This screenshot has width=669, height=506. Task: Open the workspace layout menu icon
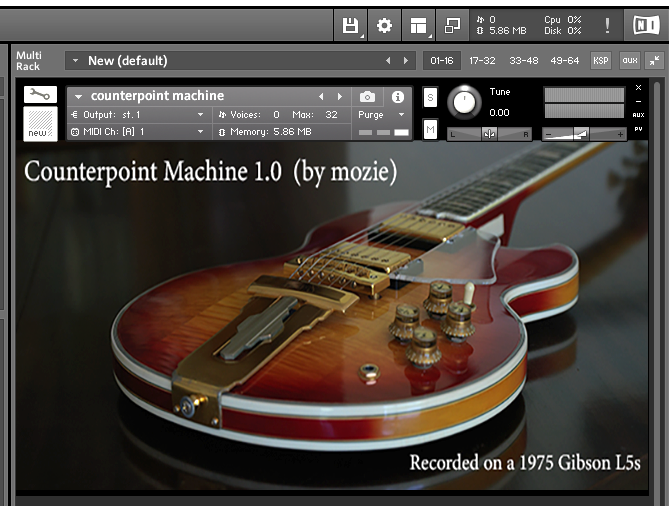point(418,25)
